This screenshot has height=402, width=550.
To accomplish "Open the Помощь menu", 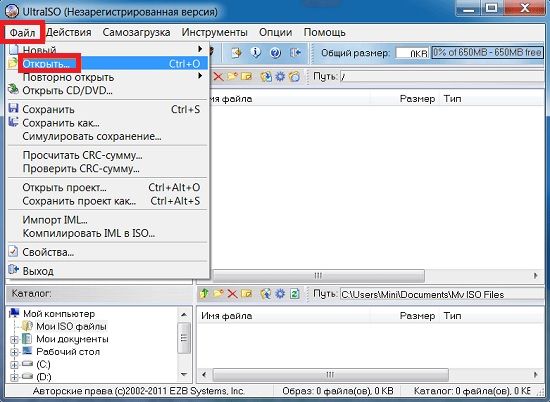I will pyautogui.click(x=325, y=32).
